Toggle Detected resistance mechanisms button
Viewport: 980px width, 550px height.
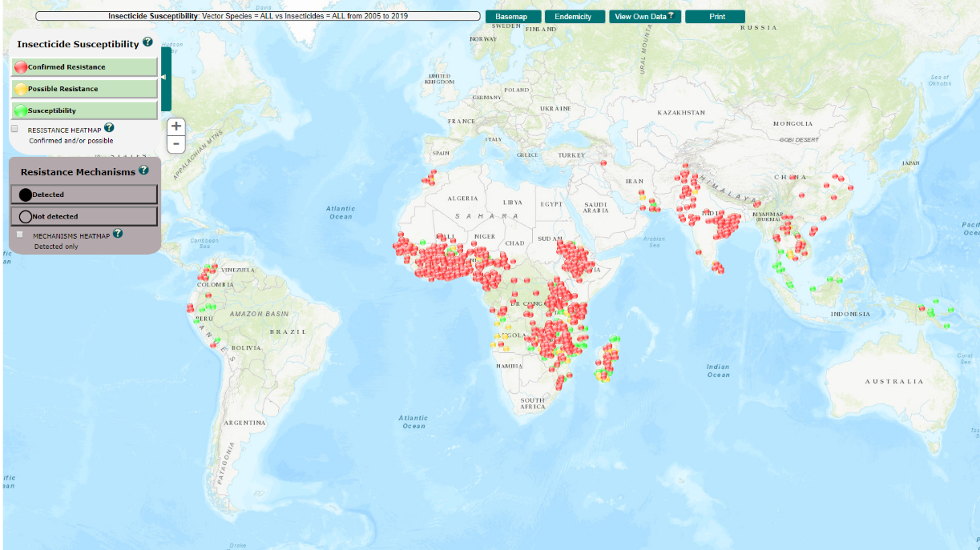(84, 195)
